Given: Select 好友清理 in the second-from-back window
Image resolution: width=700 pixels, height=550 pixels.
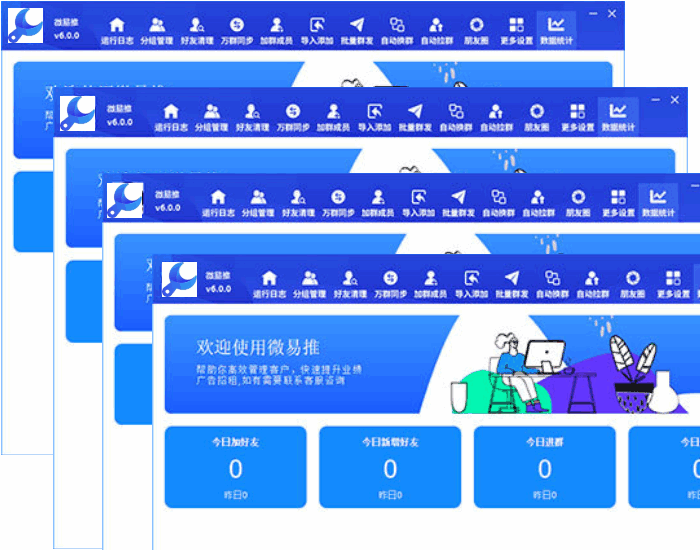Looking at the screenshot, I should point(252,117).
